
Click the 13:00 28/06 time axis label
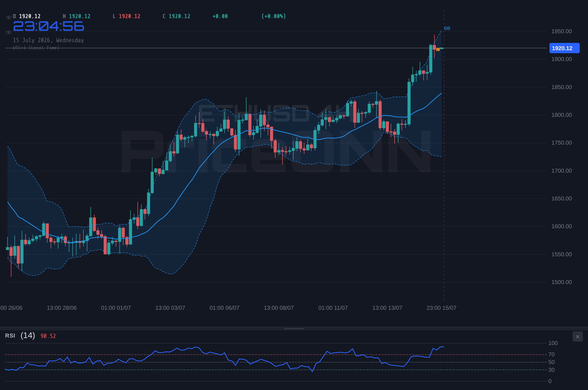point(62,308)
